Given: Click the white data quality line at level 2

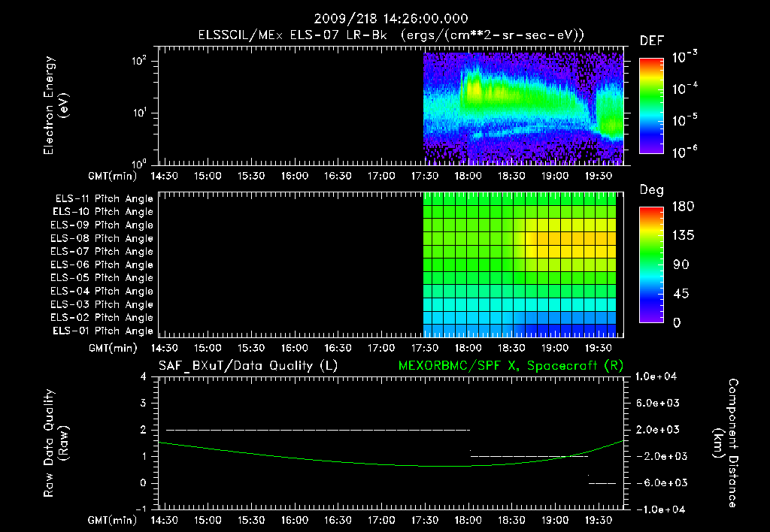Looking at the screenshot, I should click(x=318, y=430).
